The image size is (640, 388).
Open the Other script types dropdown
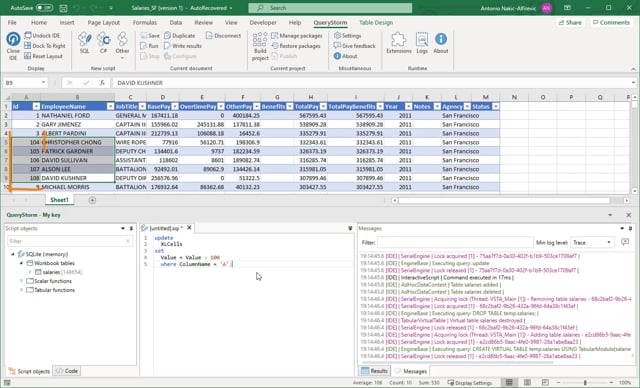pos(122,46)
